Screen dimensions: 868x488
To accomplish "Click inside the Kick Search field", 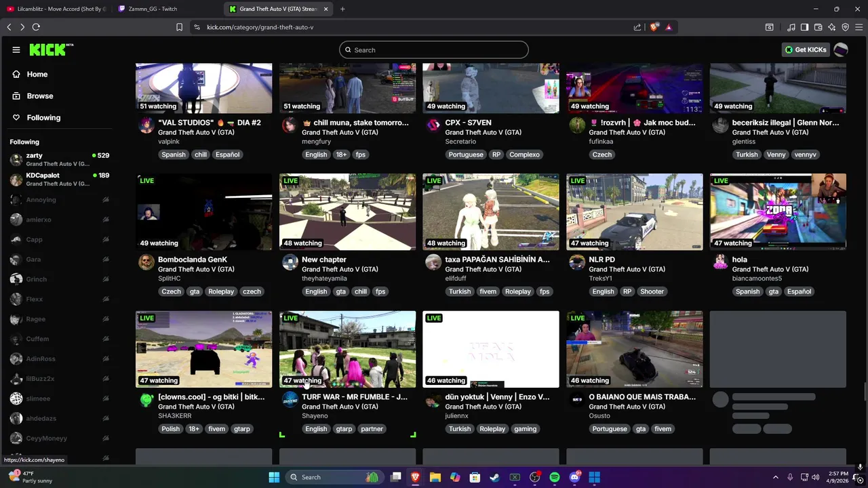I will click(434, 50).
